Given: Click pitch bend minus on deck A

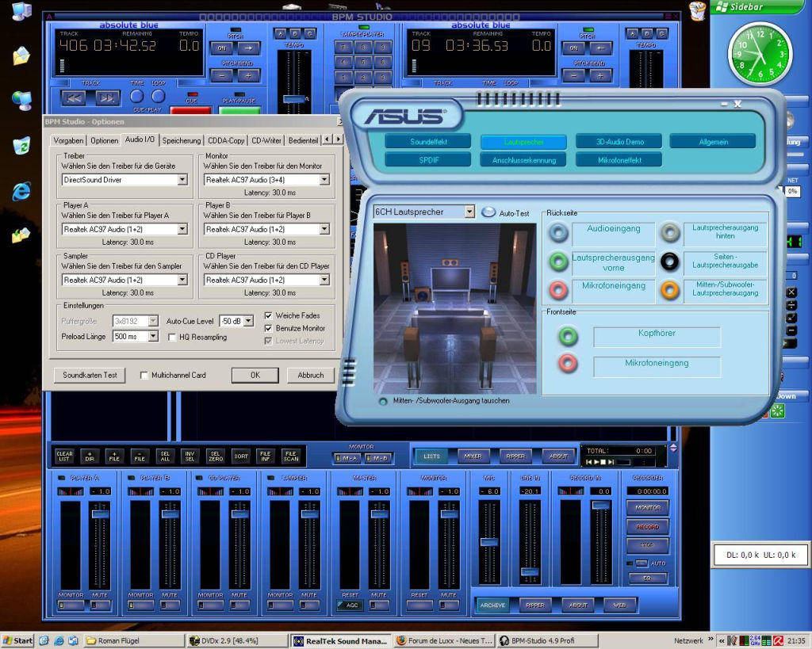Looking at the screenshot, I should coord(222,75).
